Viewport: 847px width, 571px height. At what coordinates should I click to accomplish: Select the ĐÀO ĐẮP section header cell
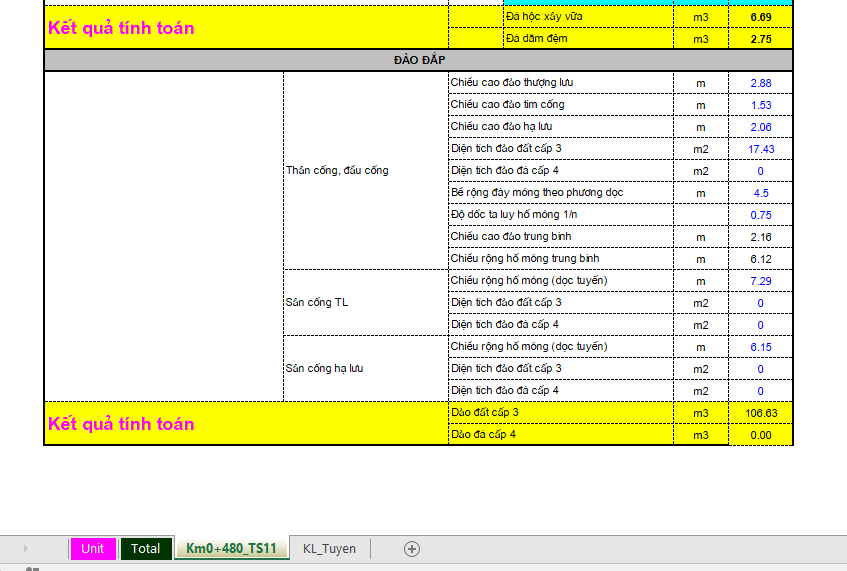[x=418, y=61]
